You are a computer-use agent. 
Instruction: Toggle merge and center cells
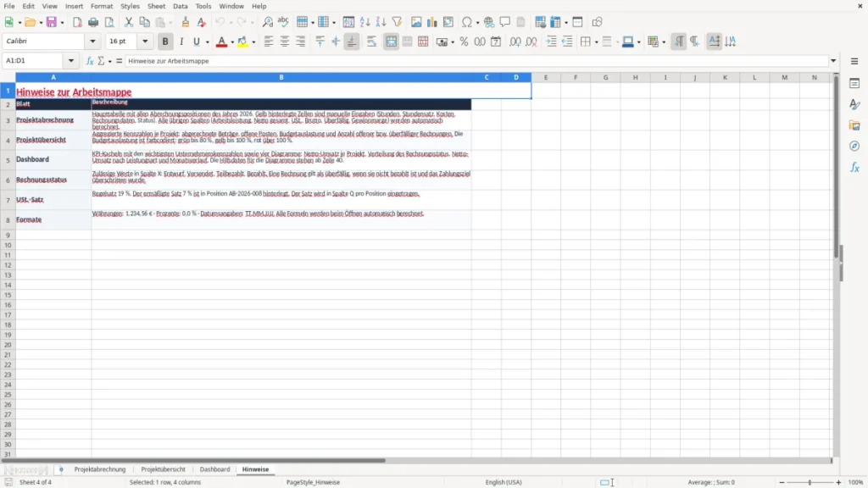point(392,42)
